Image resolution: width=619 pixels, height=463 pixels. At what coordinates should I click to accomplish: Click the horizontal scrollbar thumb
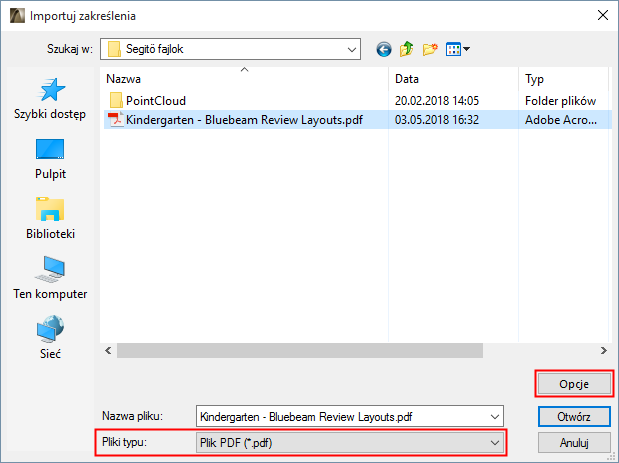[300, 350]
